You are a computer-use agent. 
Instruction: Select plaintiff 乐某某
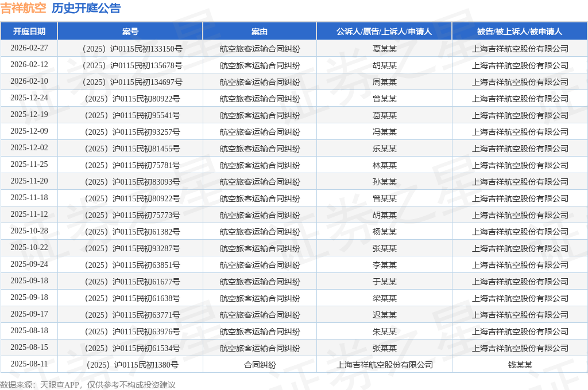pos(384,149)
